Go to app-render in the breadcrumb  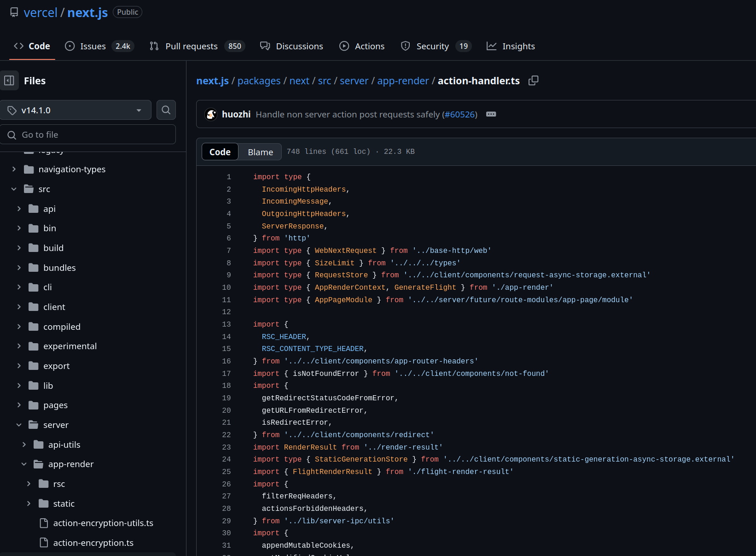[x=403, y=81]
